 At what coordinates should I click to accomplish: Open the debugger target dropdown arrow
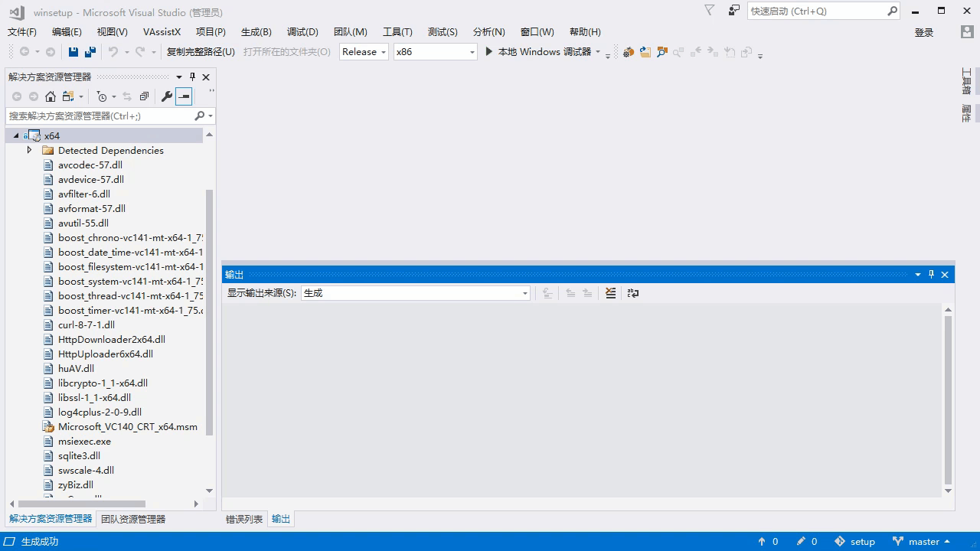[x=598, y=52]
